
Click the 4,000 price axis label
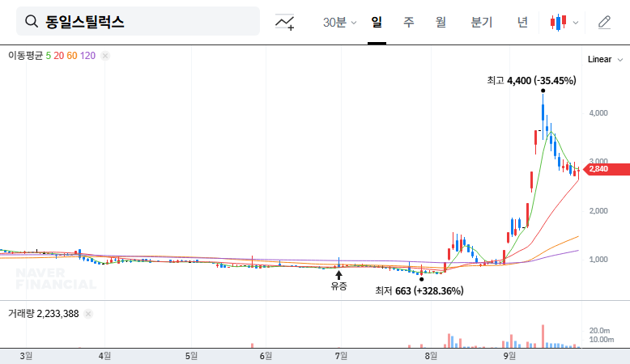click(598, 113)
